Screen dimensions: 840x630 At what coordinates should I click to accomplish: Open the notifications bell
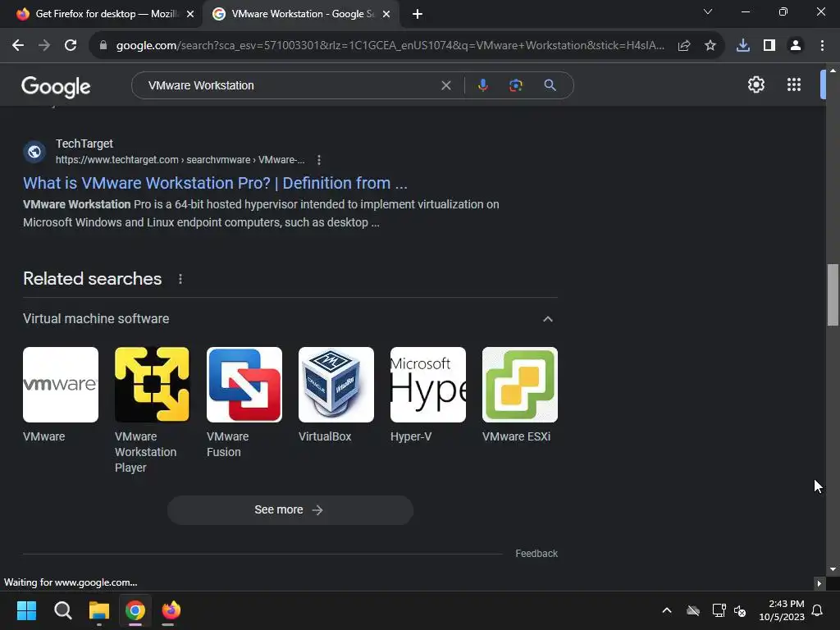(x=817, y=610)
